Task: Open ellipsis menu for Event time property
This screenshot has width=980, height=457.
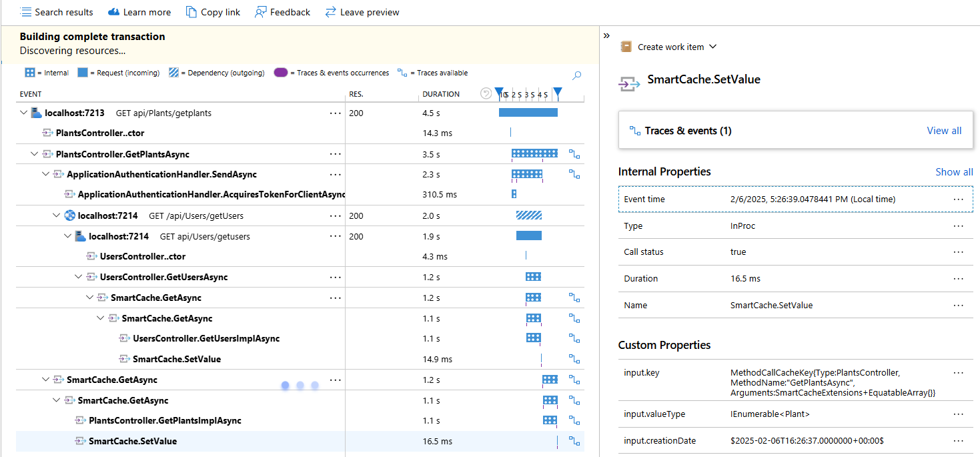Action: tap(958, 199)
